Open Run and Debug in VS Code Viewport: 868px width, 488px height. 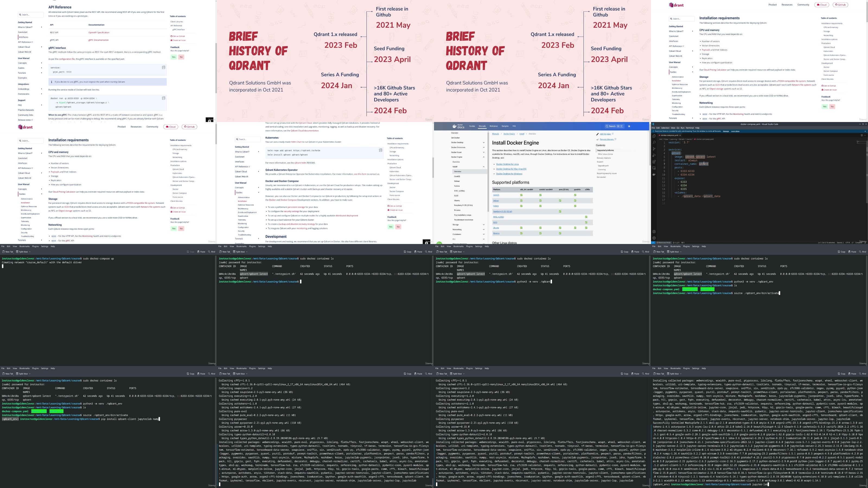[654, 155]
